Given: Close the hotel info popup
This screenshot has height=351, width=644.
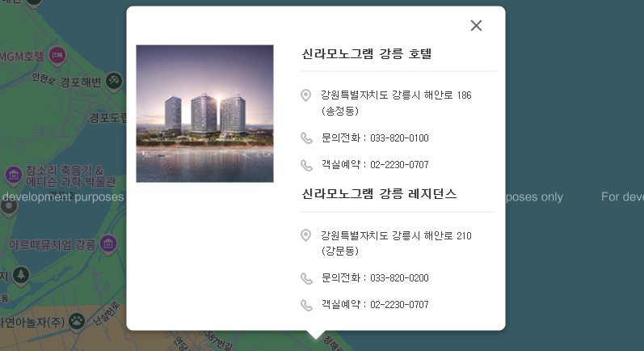Looking at the screenshot, I should click(x=476, y=26).
